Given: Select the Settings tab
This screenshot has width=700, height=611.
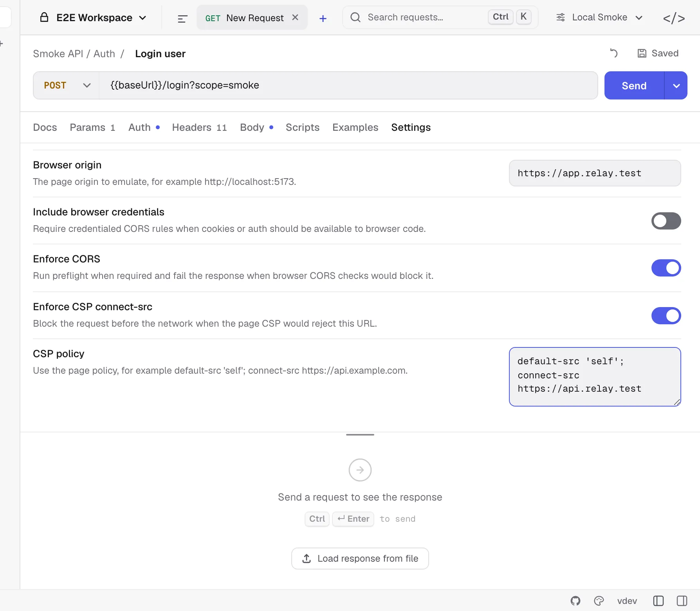Looking at the screenshot, I should coord(411,127).
